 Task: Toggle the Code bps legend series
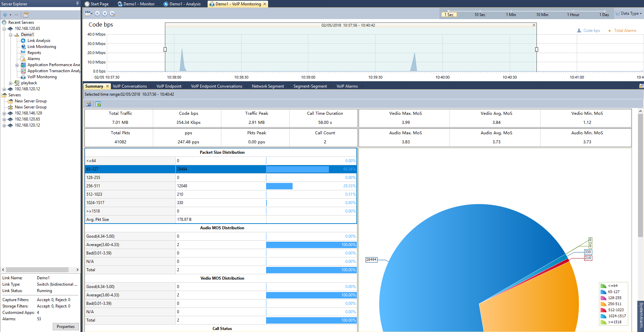click(589, 31)
